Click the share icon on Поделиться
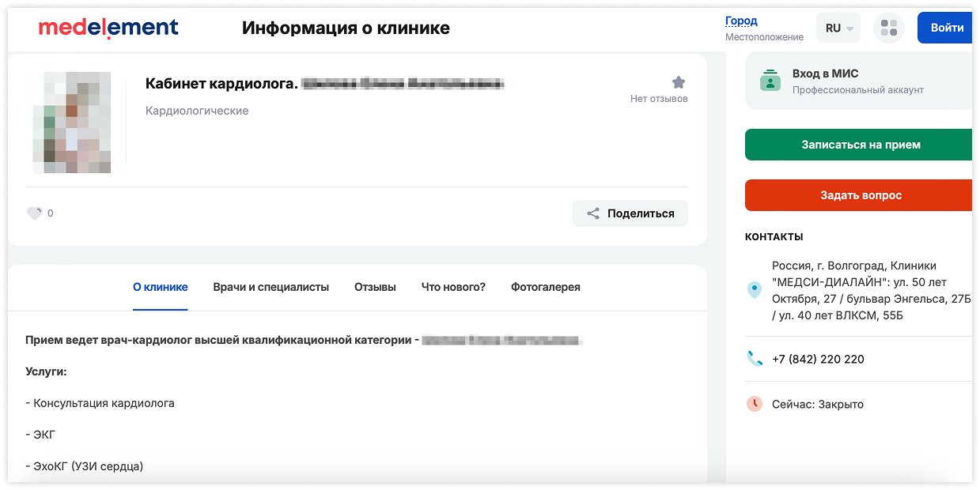 (x=592, y=213)
